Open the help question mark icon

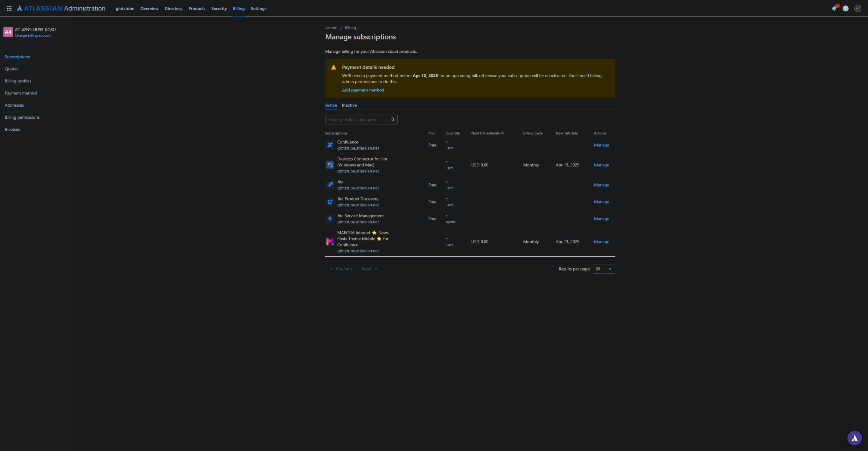[x=846, y=9]
